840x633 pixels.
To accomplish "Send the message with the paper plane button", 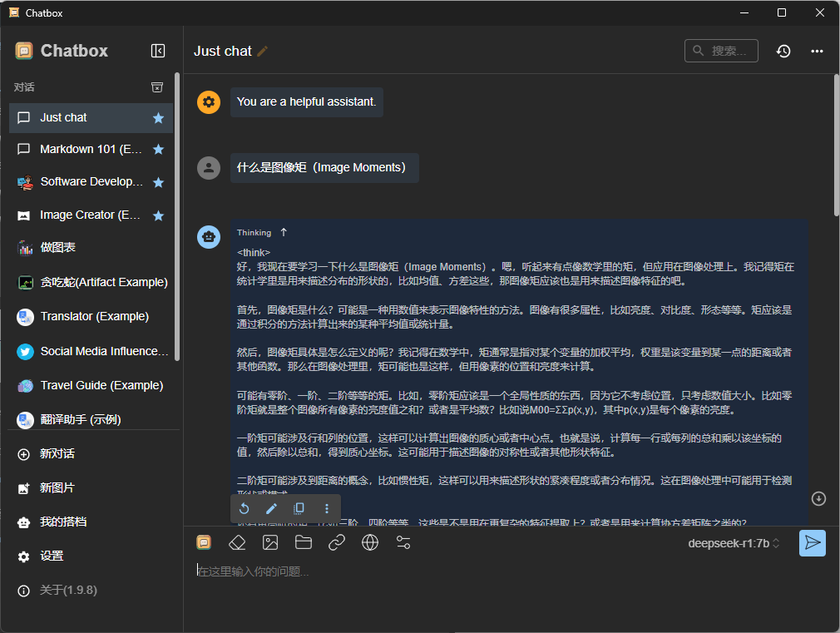I will click(812, 543).
